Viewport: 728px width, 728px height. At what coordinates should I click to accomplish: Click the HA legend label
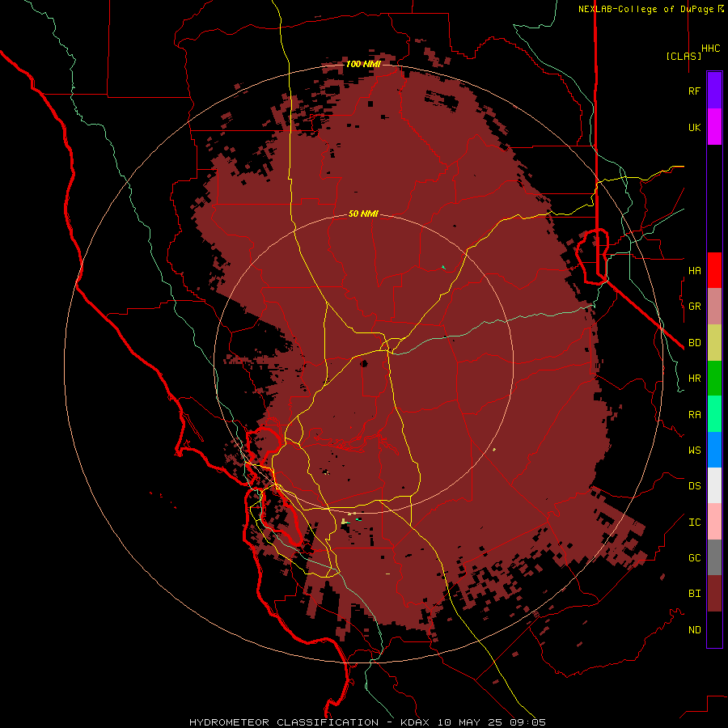tap(694, 270)
